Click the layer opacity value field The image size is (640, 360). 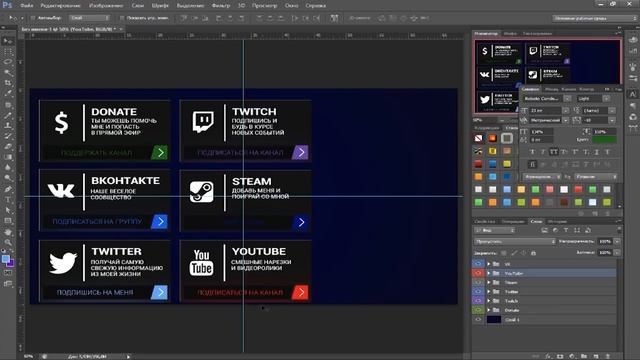tap(605, 242)
